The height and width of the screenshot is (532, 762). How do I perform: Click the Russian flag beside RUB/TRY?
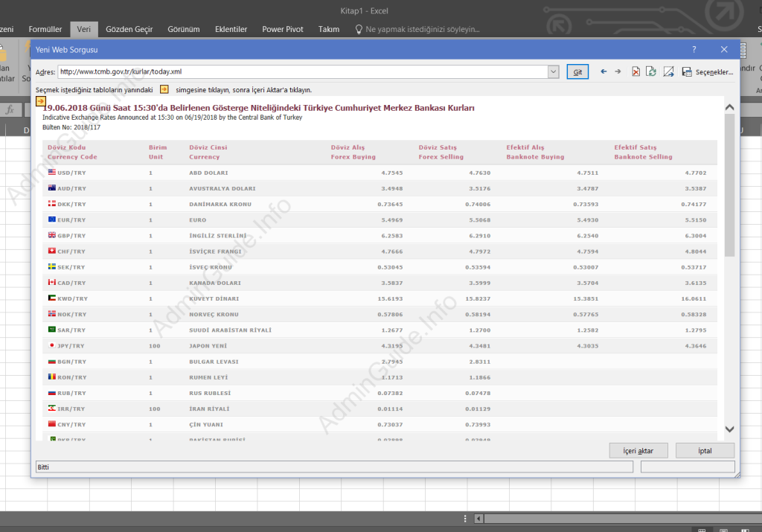click(52, 393)
